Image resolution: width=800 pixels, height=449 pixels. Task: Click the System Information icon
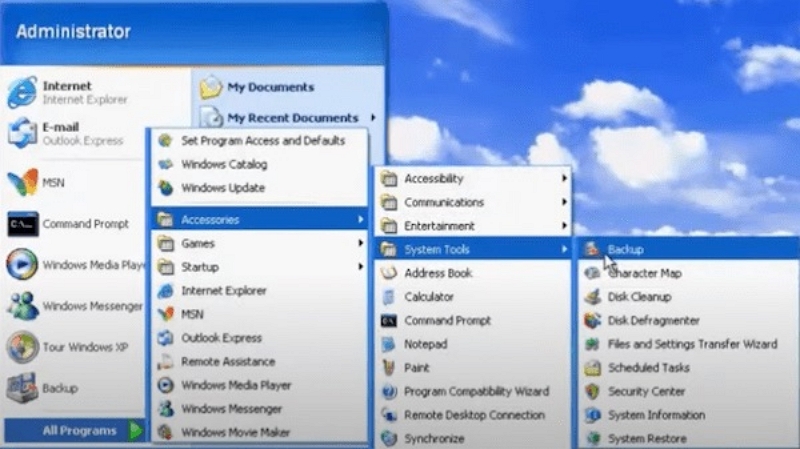(592, 415)
